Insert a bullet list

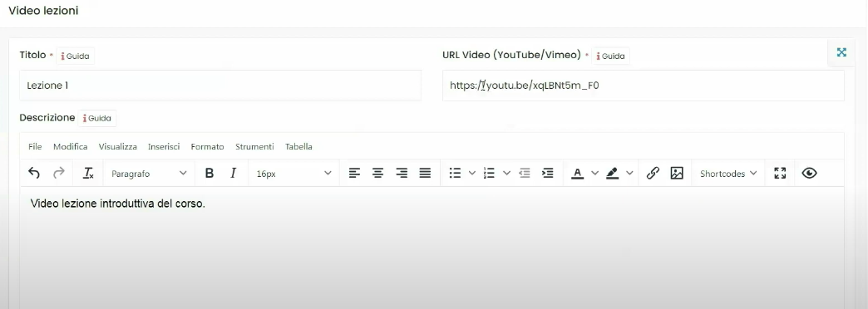[x=455, y=174]
